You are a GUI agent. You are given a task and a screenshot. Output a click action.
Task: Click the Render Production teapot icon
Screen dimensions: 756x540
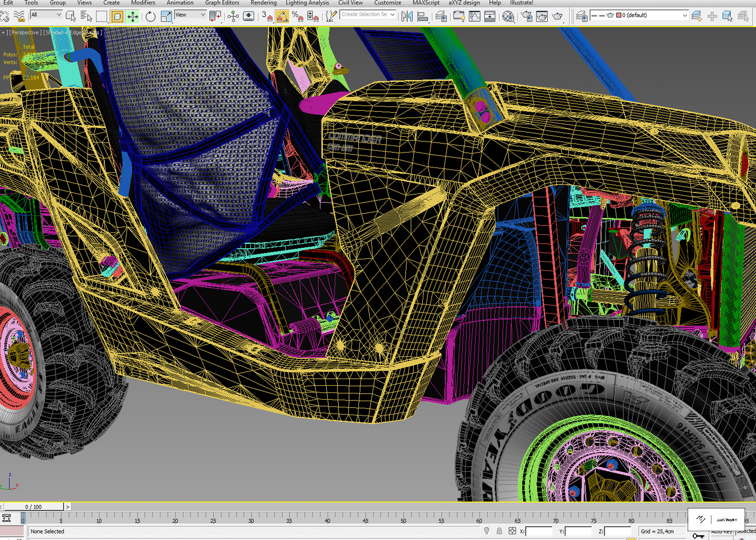[557, 16]
